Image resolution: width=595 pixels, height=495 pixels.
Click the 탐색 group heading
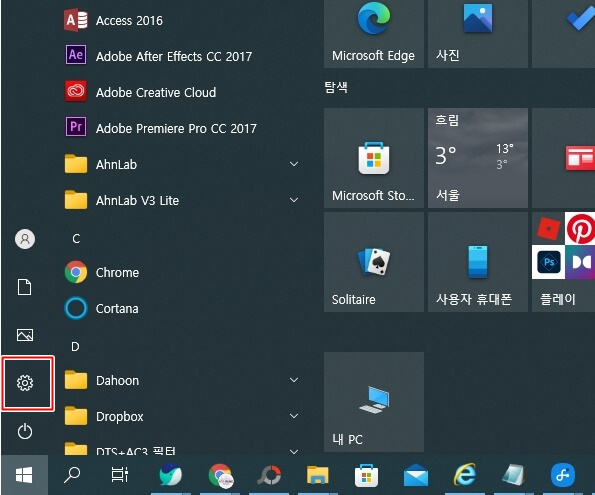pyautogui.click(x=336, y=87)
